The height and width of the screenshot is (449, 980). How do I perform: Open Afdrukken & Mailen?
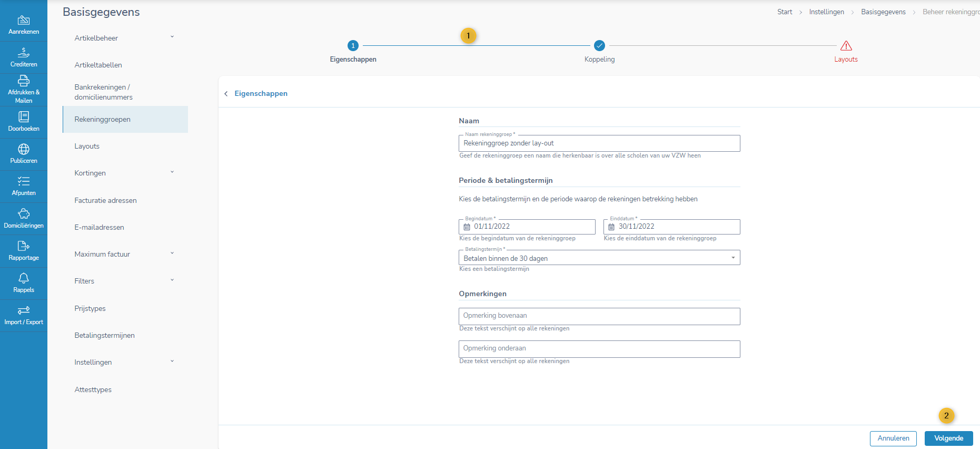tap(24, 90)
